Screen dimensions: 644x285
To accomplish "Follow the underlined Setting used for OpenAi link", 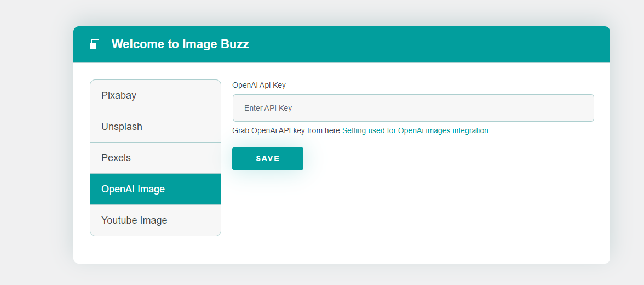I will [415, 131].
